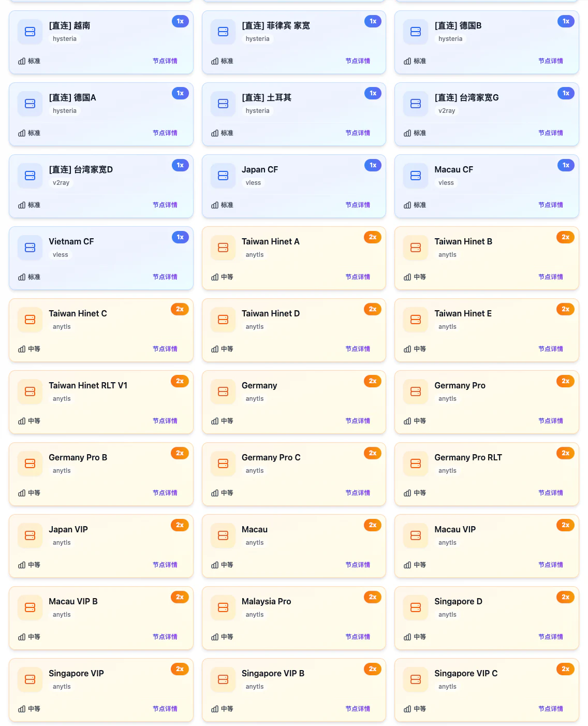Click the bar chart icon on Macau VIP card
The image size is (588, 726).
407,565
